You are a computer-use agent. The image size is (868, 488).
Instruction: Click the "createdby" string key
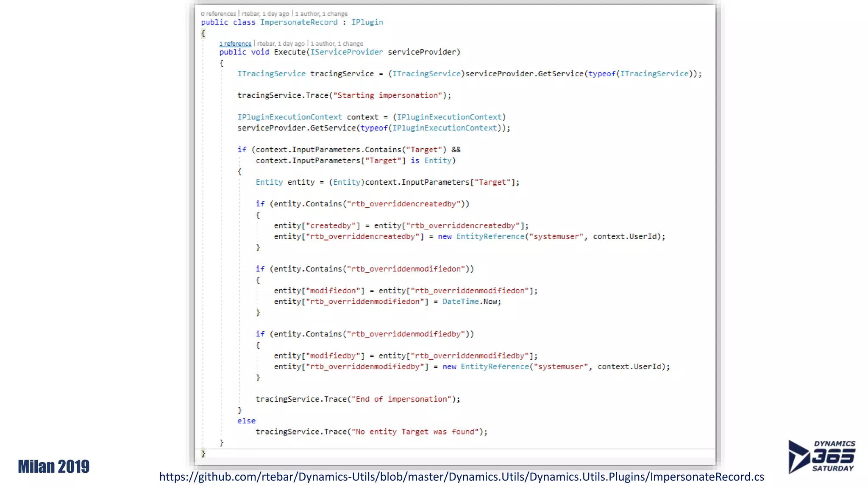(333, 226)
